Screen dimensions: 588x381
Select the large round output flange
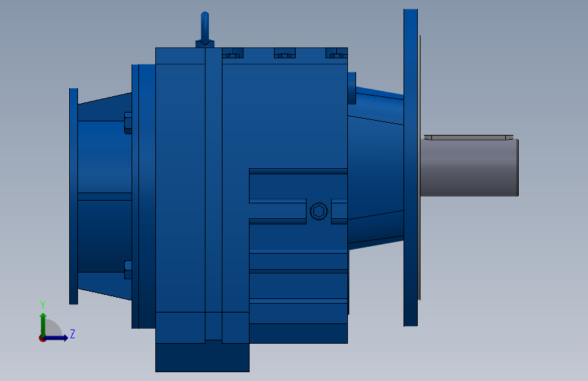pyautogui.click(x=410, y=167)
